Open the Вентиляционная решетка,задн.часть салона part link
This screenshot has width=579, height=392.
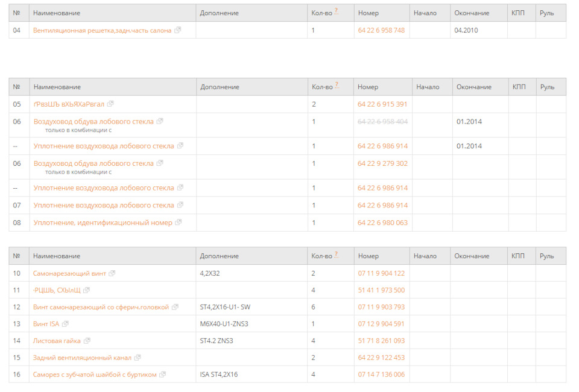click(x=102, y=30)
